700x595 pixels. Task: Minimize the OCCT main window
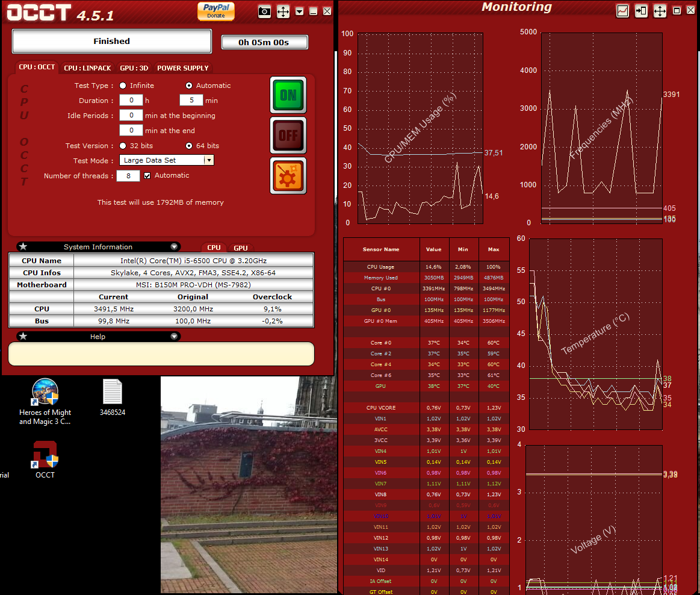point(314,11)
